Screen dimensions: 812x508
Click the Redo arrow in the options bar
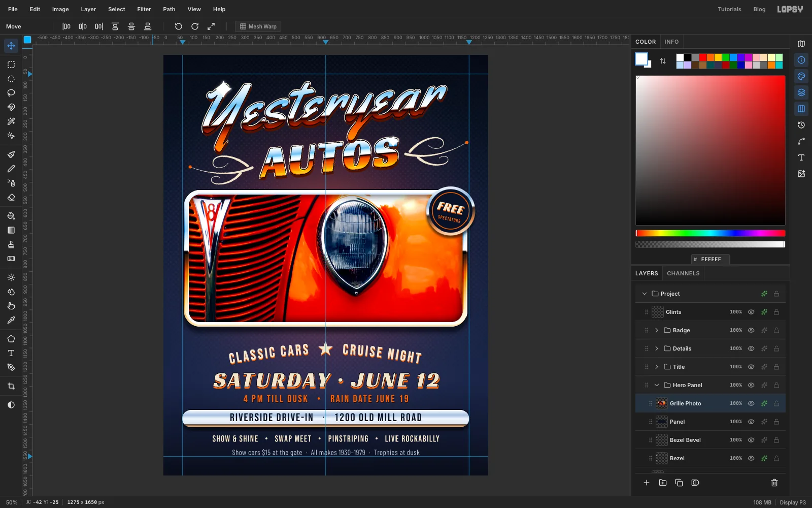pos(195,26)
